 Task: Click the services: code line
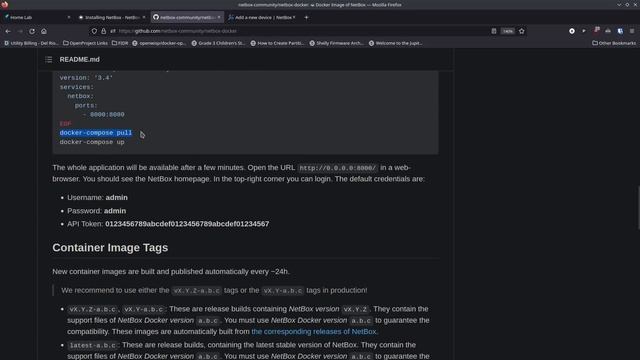coord(77,87)
